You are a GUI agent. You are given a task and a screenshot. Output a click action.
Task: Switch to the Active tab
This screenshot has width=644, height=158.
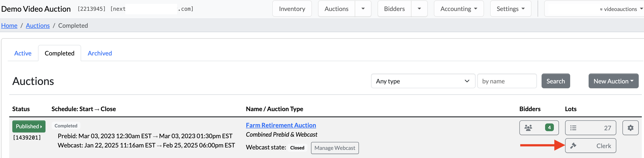(x=23, y=53)
